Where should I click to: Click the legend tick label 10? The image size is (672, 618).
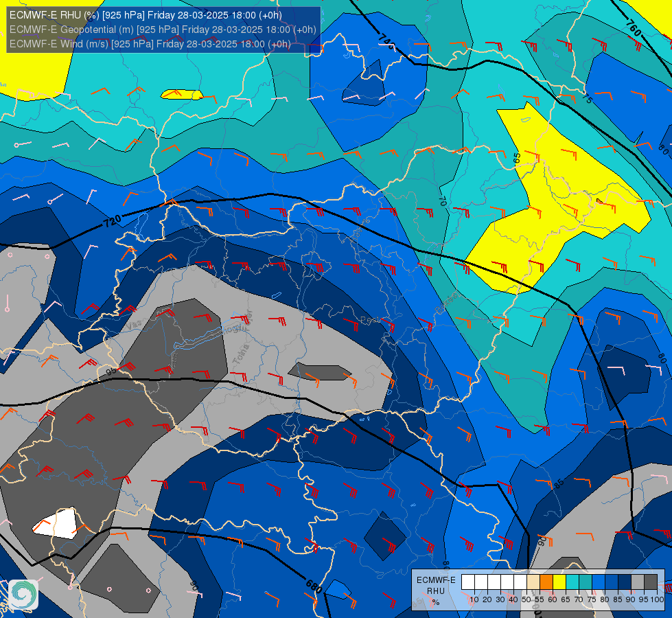[x=474, y=599]
